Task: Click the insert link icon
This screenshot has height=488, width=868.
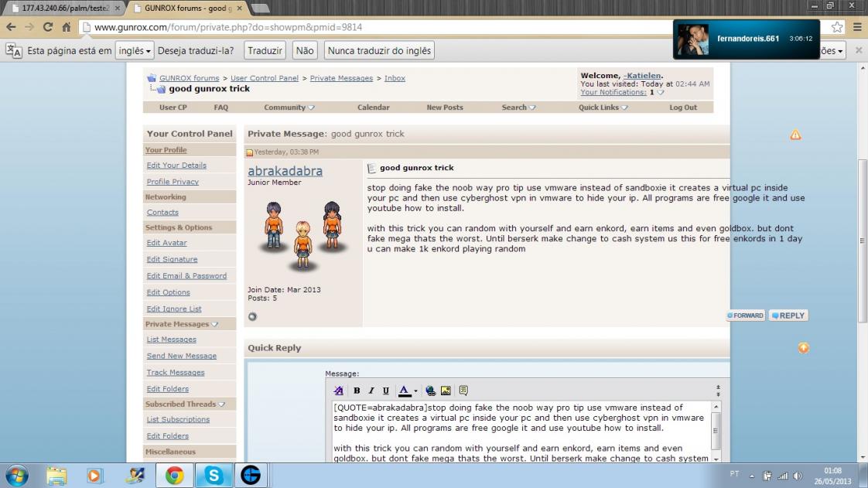Action: pos(430,391)
